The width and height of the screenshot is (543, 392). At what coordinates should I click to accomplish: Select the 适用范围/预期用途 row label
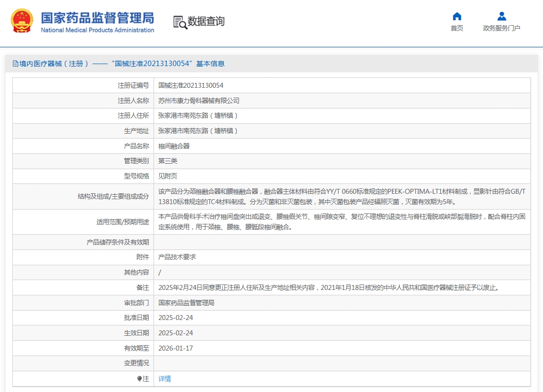tap(122, 222)
